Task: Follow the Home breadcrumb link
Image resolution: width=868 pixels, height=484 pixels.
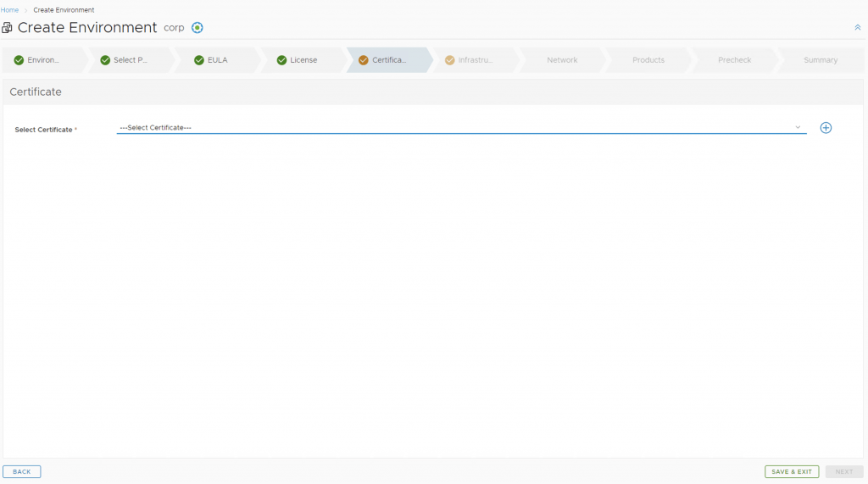Action: pyautogui.click(x=9, y=10)
